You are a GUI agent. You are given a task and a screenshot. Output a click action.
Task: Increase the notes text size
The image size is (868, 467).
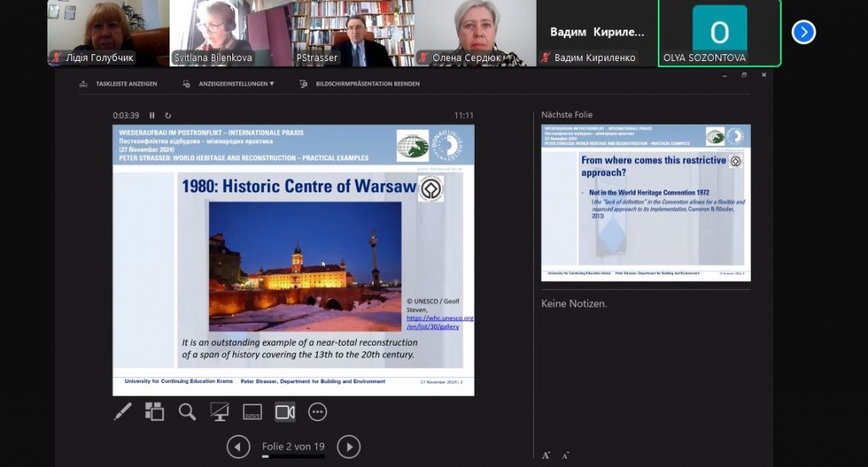547,455
